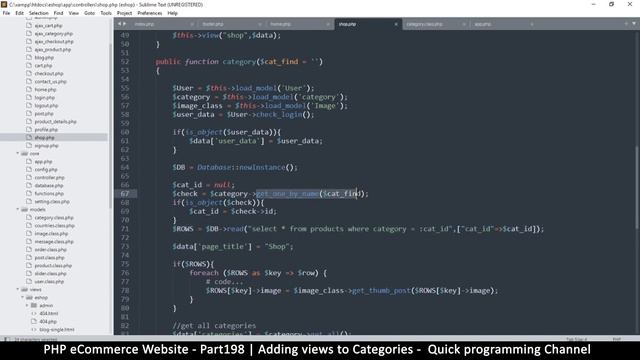The height and width of the screenshot is (360, 640).
Task: Open config.php in the core folder
Action: pos(46,169)
